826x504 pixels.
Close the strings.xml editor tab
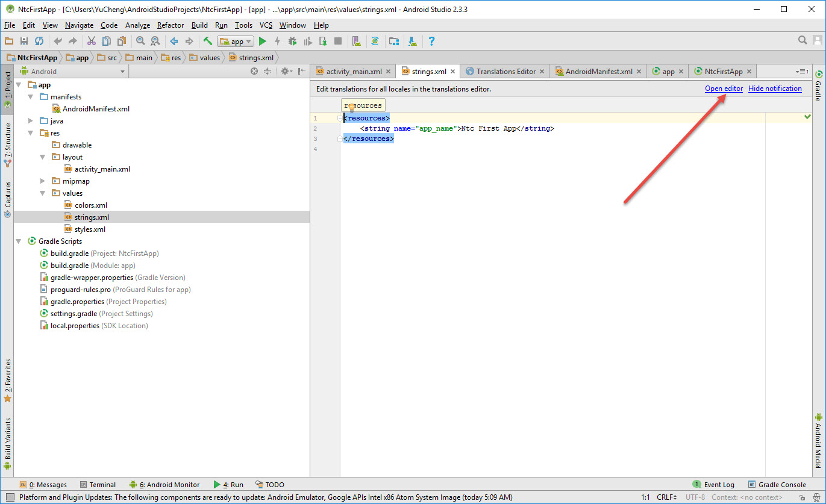coord(453,71)
